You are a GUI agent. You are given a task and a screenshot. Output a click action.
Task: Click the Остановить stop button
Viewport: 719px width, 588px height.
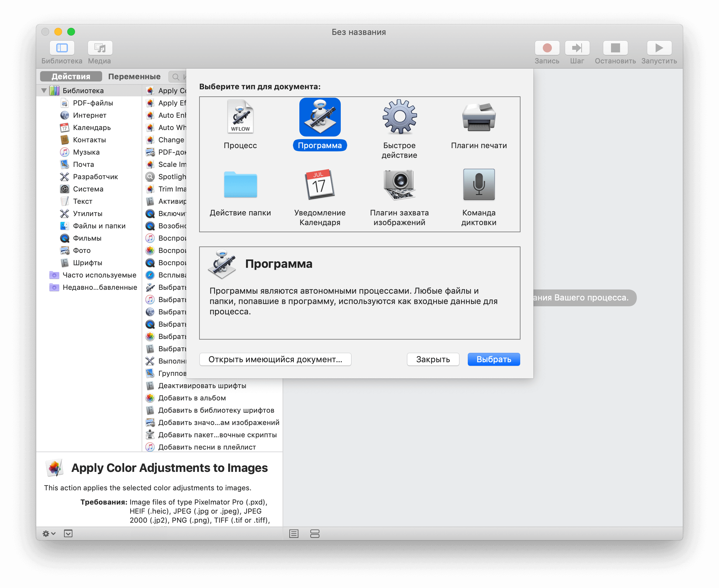(616, 48)
